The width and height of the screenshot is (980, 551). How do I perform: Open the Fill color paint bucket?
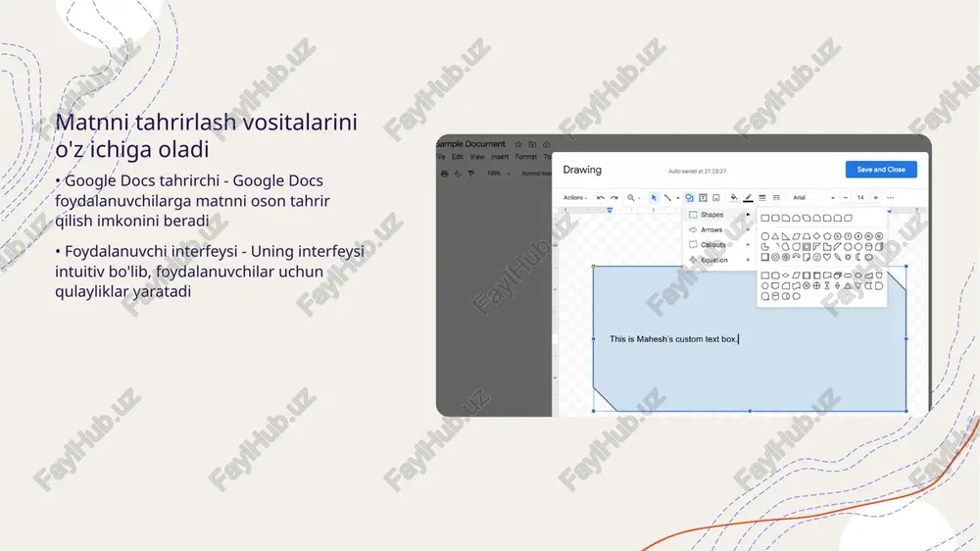734,198
